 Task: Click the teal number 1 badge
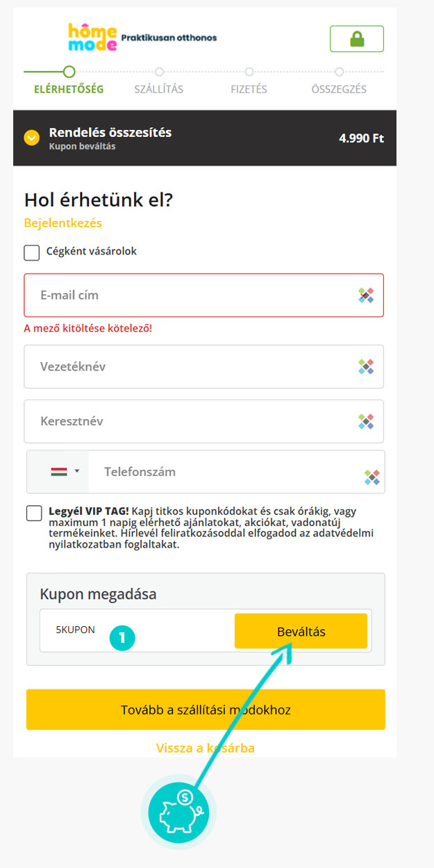tap(122, 637)
